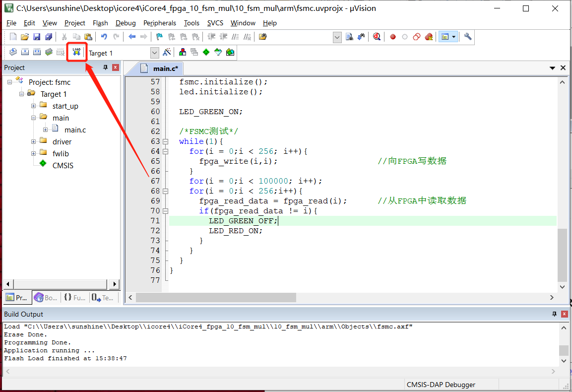Click the Download (LOAD) to flash icon
Image resolution: width=572 pixels, height=392 pixels.
point(76,52)
